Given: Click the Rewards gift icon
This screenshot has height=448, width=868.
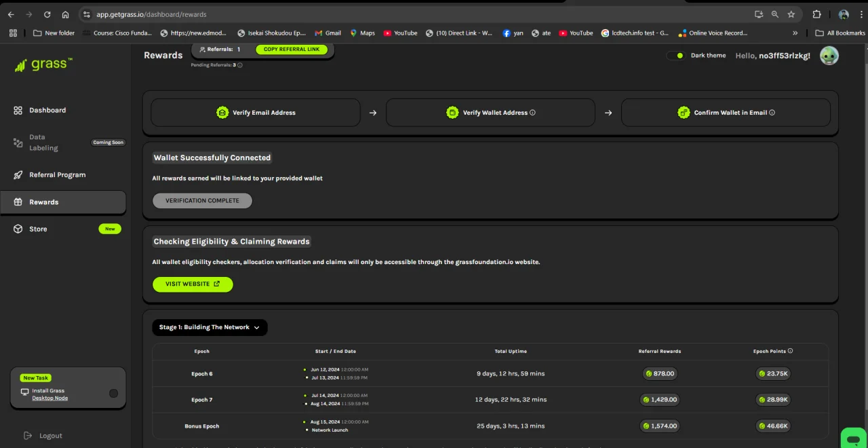Looking at the screenshot, I should pyautogui.click(x=18, y=202).
